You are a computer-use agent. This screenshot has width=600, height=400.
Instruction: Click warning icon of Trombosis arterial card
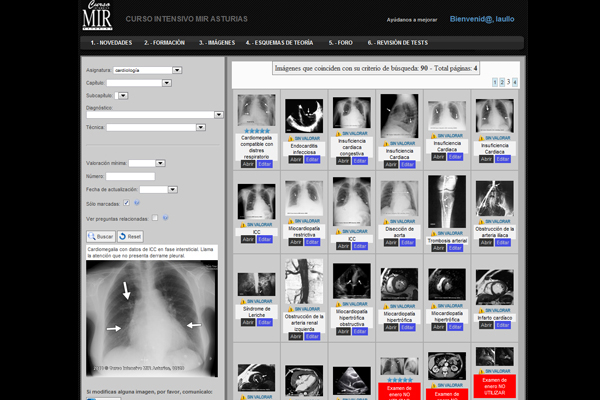[434, 233]
